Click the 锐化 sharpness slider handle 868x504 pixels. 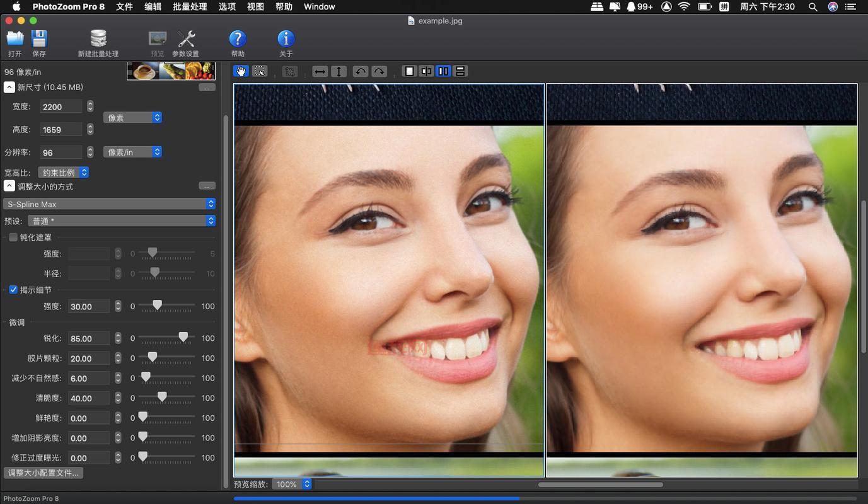click(x=183, y=338)
